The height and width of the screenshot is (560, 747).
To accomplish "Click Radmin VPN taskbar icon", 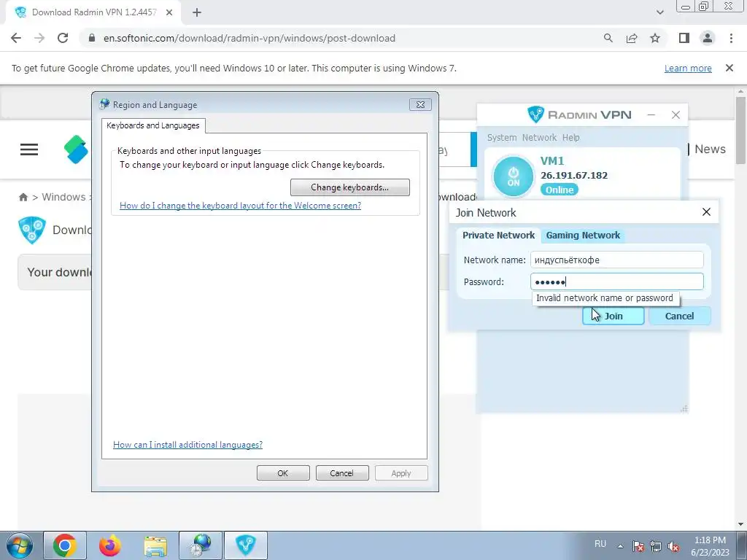I will [246, 545].
